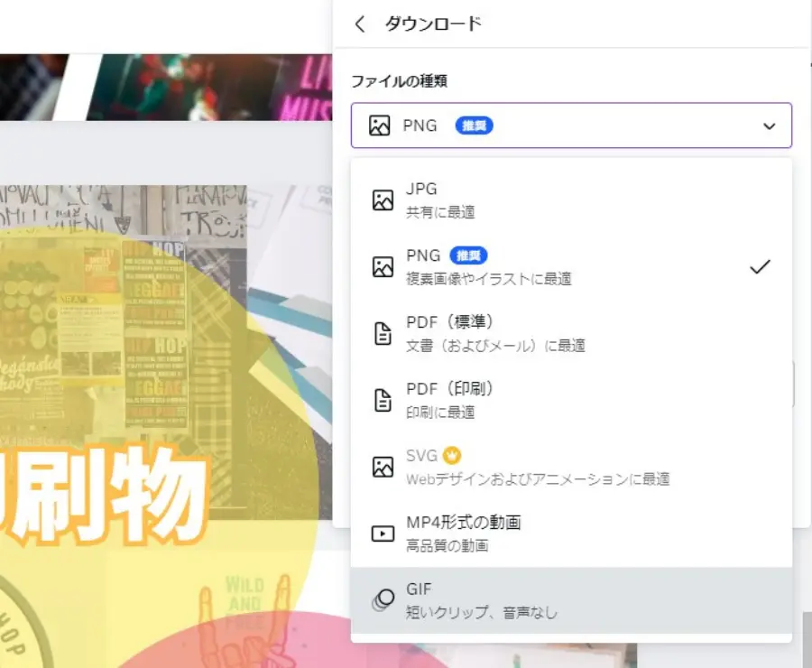Go back using the arrow beside ダウンロード
812x668 pixels.
360,23
